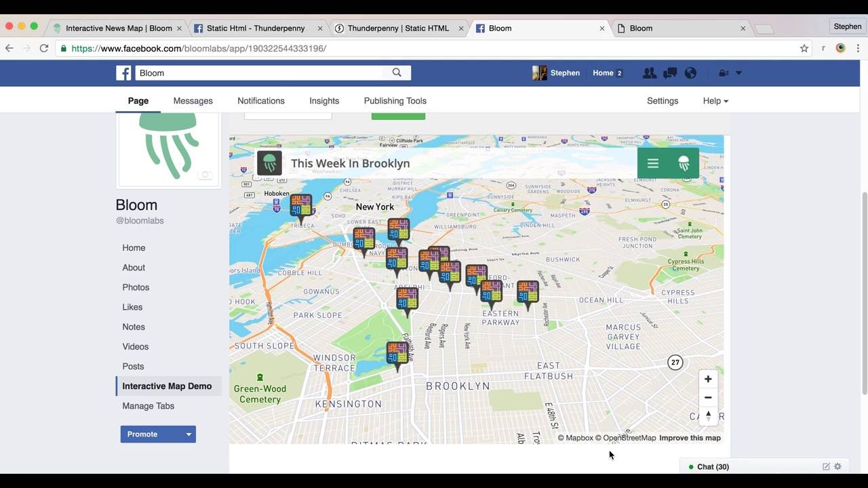868x488 pixels.
Task: Click the search magnifier in Facebook bar
Action: coord(397,73)
